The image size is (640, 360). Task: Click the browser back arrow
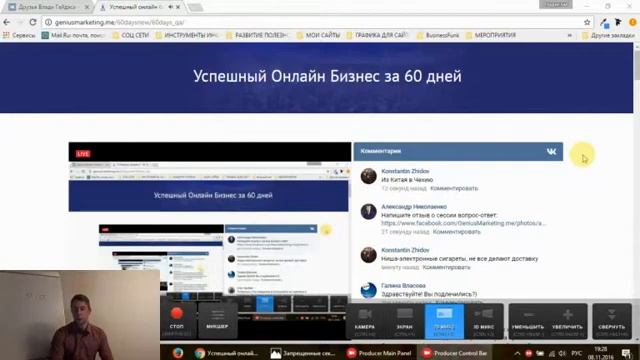click(x=7, y=22)
